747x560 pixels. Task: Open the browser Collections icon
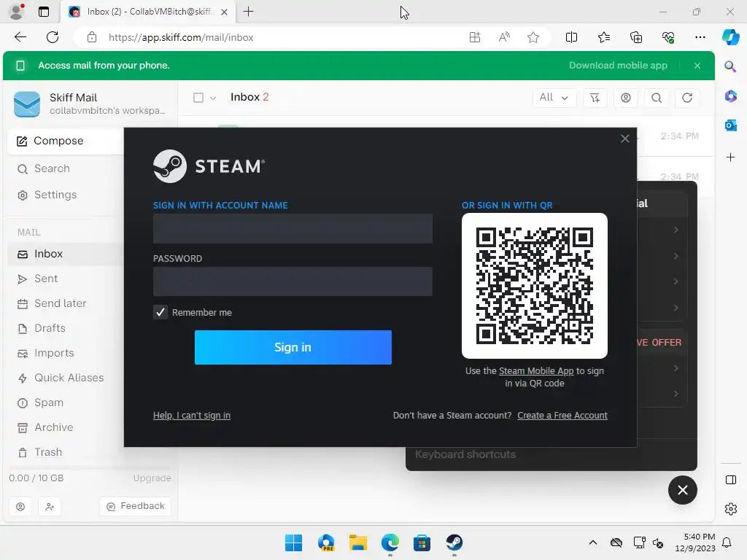pyautogui.click(x=636, y=37)
